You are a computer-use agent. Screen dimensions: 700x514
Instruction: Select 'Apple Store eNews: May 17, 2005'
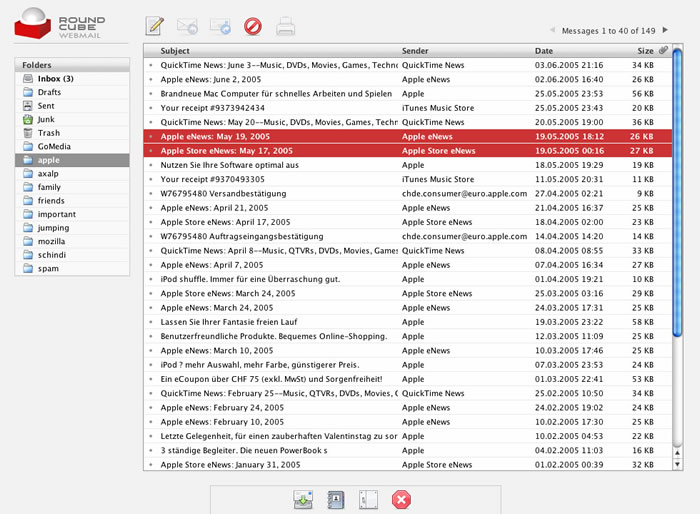[408, 151]
